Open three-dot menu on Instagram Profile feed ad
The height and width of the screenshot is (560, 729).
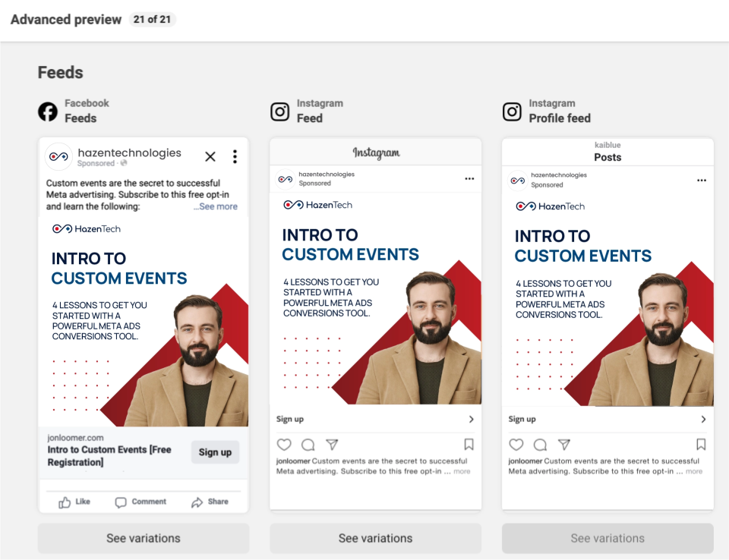click(x=702, y=181)
